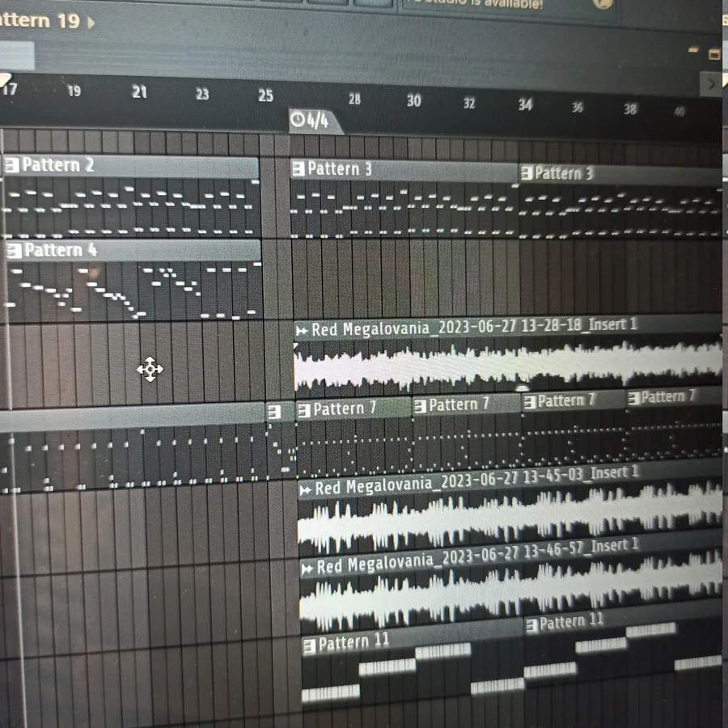This screenshot has height=728, width=728.
Task: Jump to bar 23 on the ruler
Action: pyautogui.click(x=202, y=95)
